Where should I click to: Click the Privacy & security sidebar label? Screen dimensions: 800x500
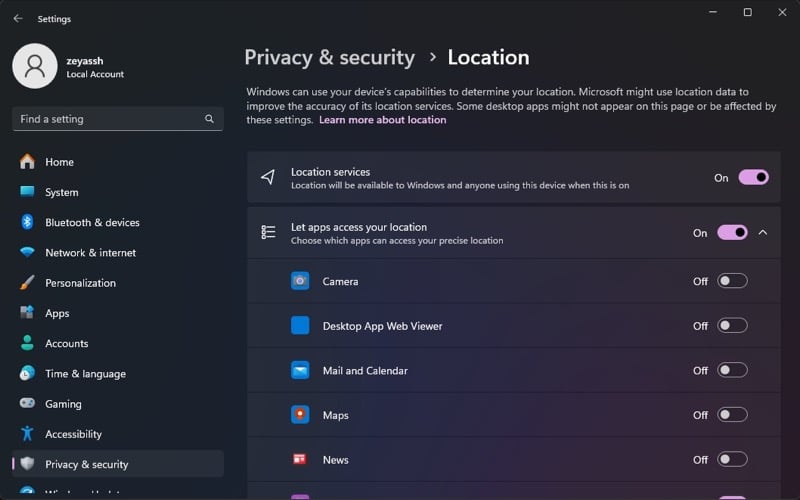(x=87, y=464)
